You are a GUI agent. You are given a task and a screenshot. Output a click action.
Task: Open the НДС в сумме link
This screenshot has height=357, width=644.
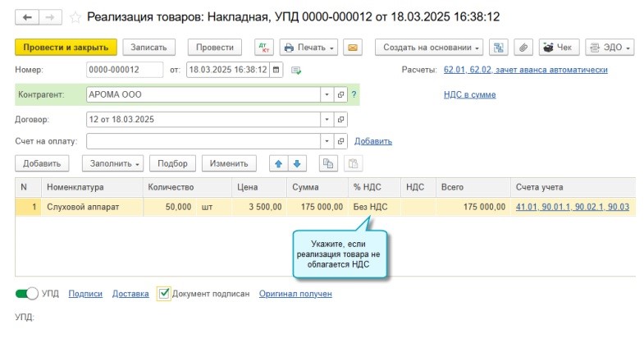pyautogui.click(x=469, y=94)
